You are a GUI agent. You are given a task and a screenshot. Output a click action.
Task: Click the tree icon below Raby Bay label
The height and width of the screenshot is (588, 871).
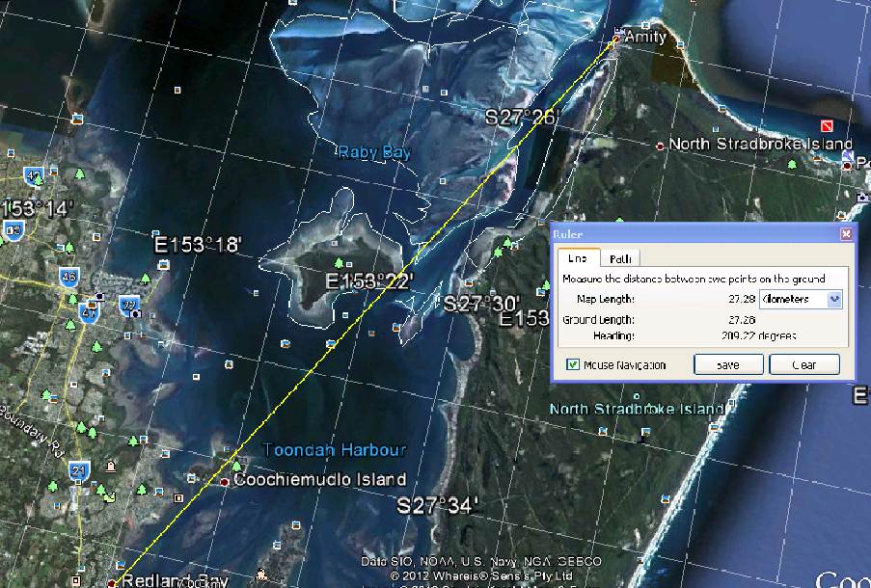pyautogui.click(x=339, y=262)
